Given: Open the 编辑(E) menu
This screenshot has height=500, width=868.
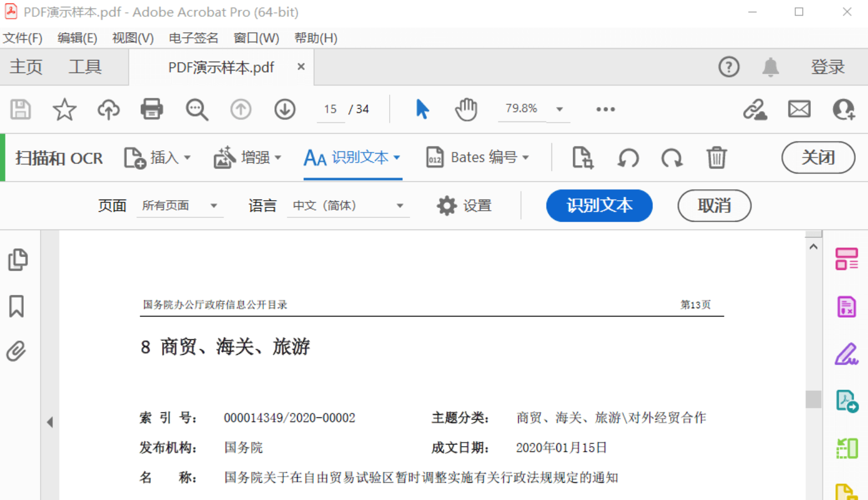Looking at the screenshot, I should click(x=77, y=38).
